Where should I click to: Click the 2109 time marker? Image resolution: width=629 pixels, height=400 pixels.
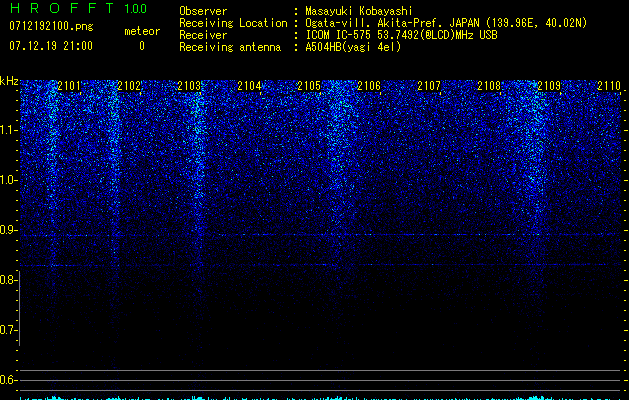point(549,86)
